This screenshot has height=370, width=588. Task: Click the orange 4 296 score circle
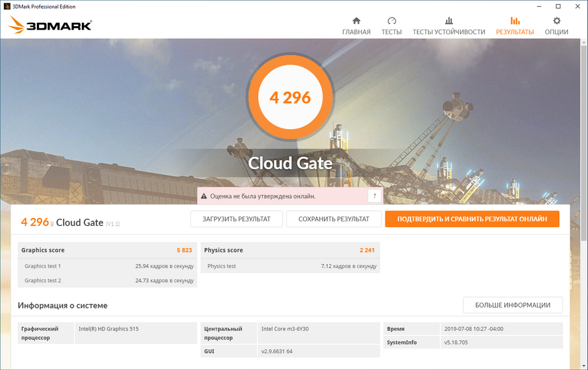pos(290,98)
